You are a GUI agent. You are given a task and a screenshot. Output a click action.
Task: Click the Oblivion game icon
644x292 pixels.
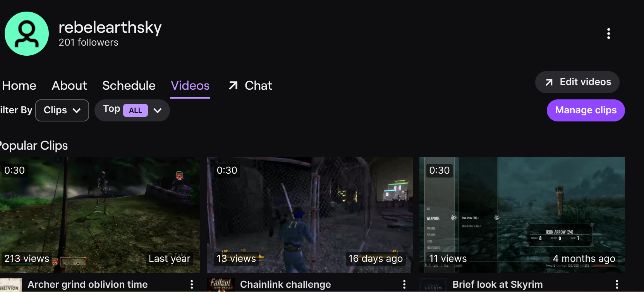11,285
